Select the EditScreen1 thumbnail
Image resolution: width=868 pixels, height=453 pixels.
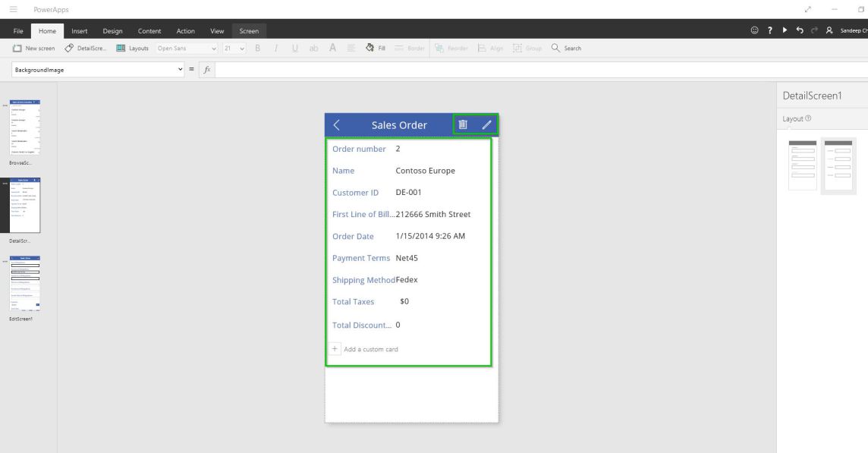[x=25, y=283]
